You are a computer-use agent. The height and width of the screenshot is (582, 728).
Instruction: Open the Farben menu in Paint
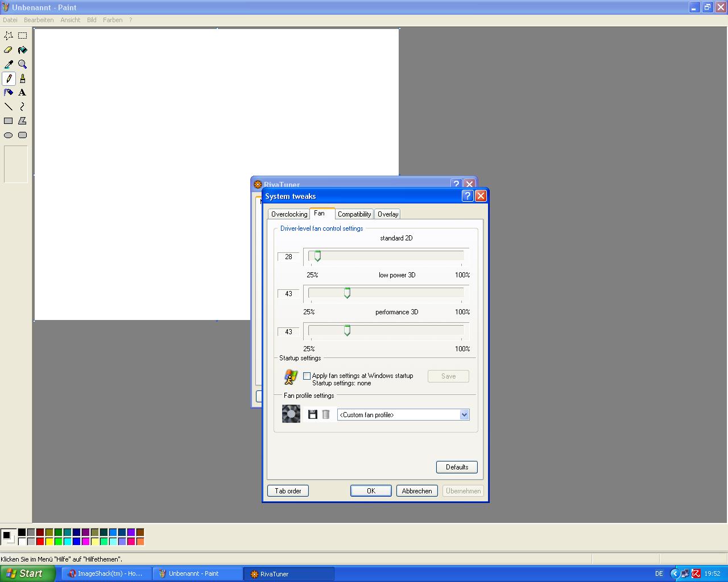point(113,20)
